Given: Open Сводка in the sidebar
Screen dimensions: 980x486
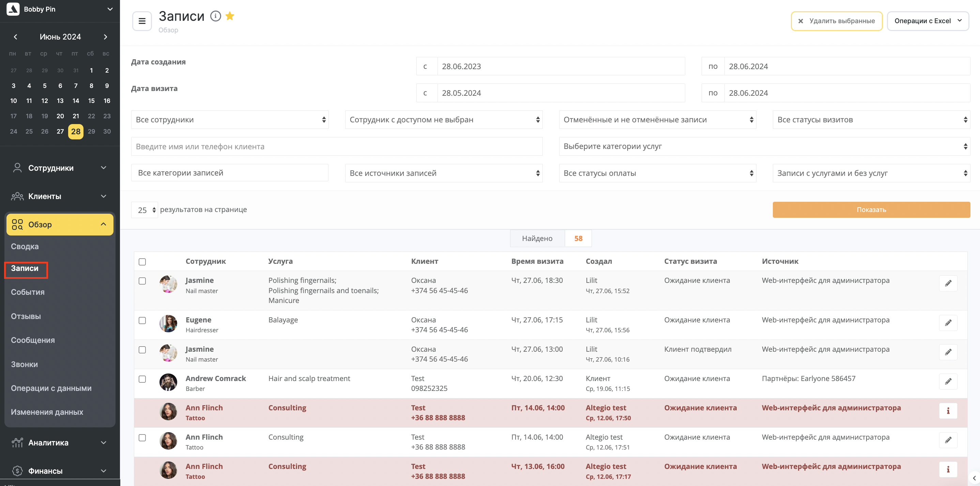Looking at the screenshot, I should coord(25,246).
